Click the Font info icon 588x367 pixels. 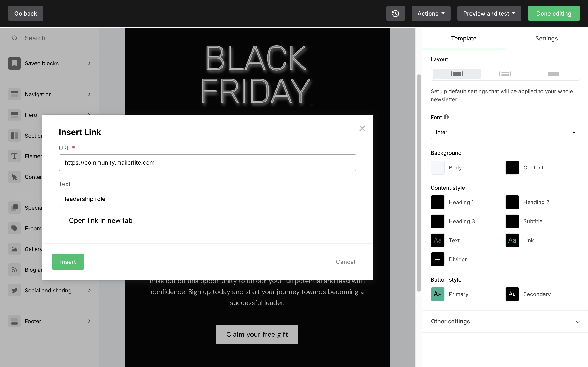(x=446, y=117)
